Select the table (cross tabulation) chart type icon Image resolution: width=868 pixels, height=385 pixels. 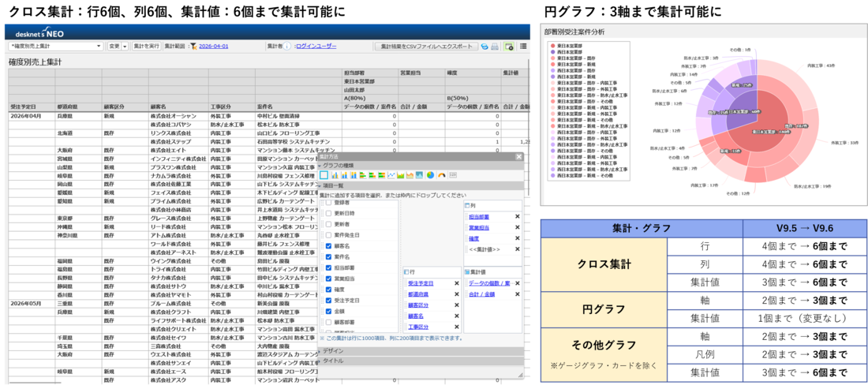[324, 175]
